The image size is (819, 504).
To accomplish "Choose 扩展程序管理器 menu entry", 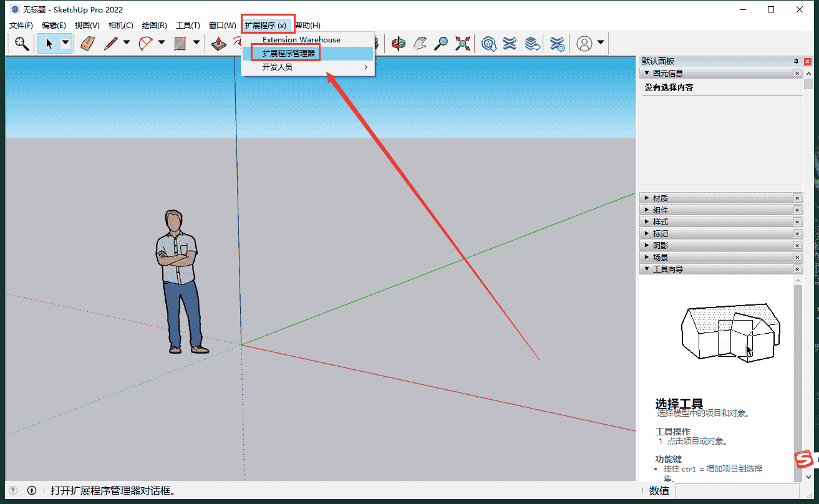I will coord(308,54).
